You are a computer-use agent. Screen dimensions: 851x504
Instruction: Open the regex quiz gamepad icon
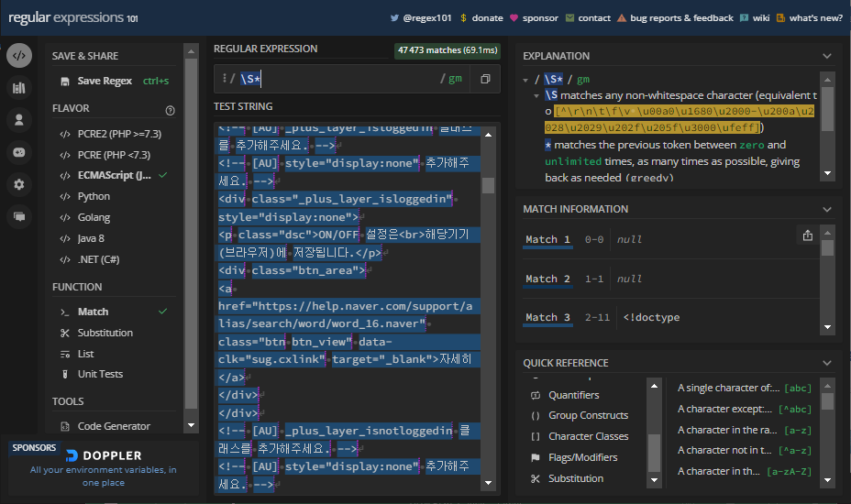pos(19,152)
